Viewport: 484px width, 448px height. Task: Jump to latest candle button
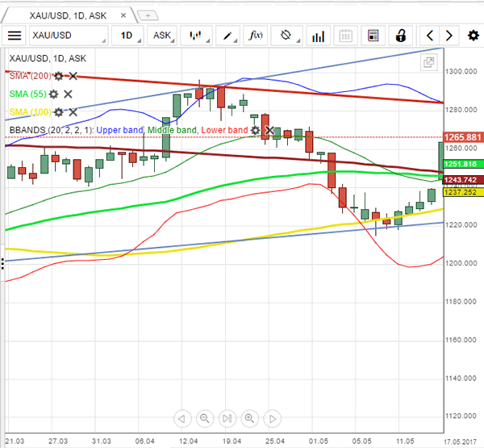click(227, 419)
